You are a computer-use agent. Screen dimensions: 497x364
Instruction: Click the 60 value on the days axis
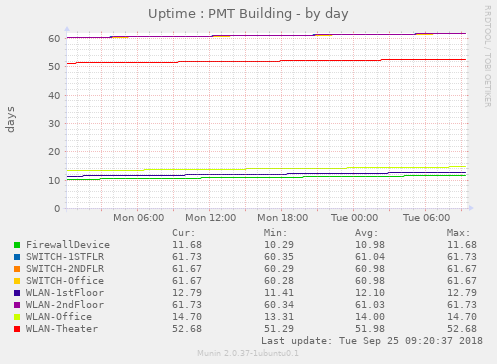click(x=54, y=39)
